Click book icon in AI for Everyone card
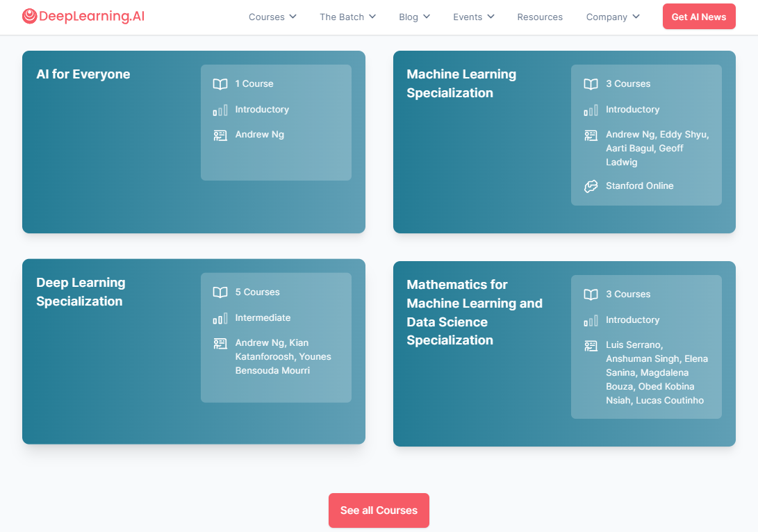758x532 pixels. click(220, 84)
